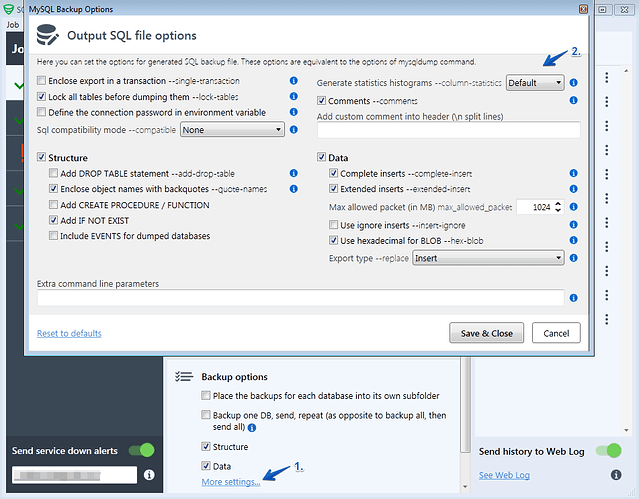Open first three-dot menu in history list
Screen dimensions: 639x499
tap(607, 77)
